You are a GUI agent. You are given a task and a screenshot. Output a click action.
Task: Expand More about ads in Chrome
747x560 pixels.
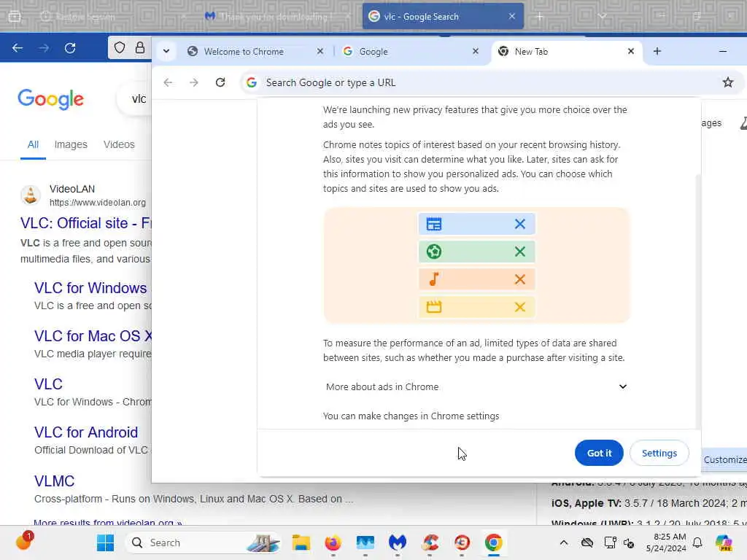(476, 386)
